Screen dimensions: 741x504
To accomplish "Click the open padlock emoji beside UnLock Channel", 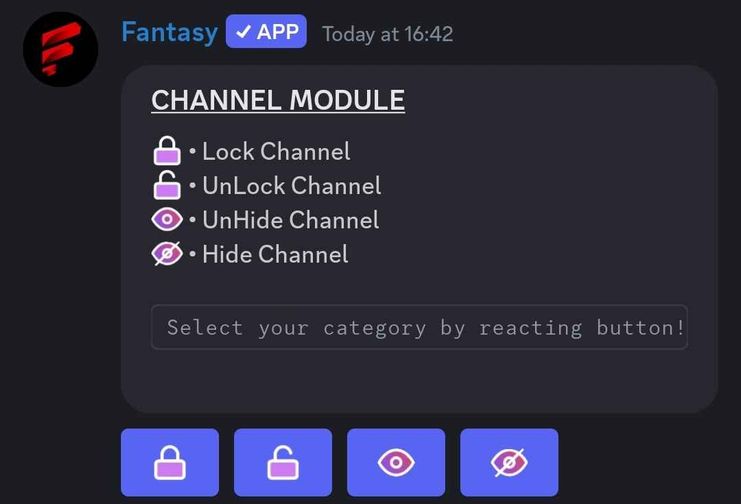I will tap(167, 185).
